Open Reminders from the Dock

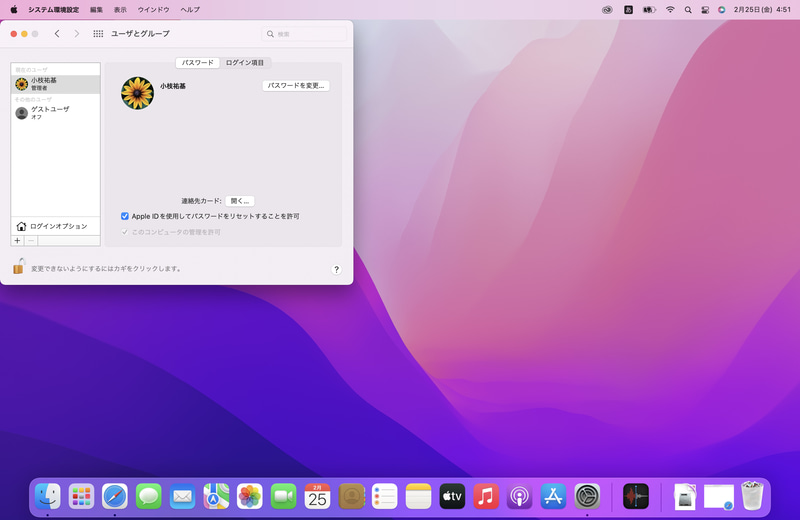pos(385,496)
